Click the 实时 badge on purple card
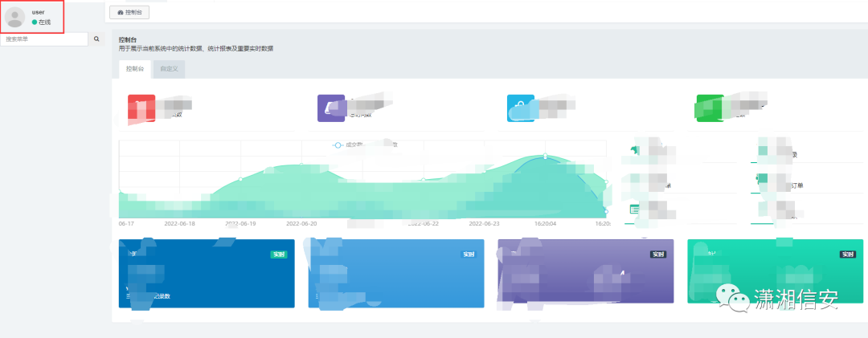The width and height of the screenshot is (868, 338). tap(658, 255)
